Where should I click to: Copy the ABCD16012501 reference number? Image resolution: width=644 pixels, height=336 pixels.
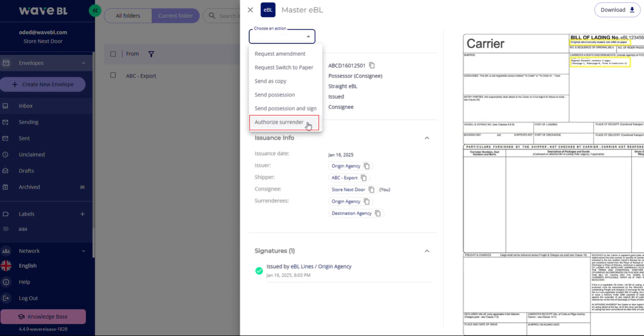pyautogui.click(x=372, y=66)
